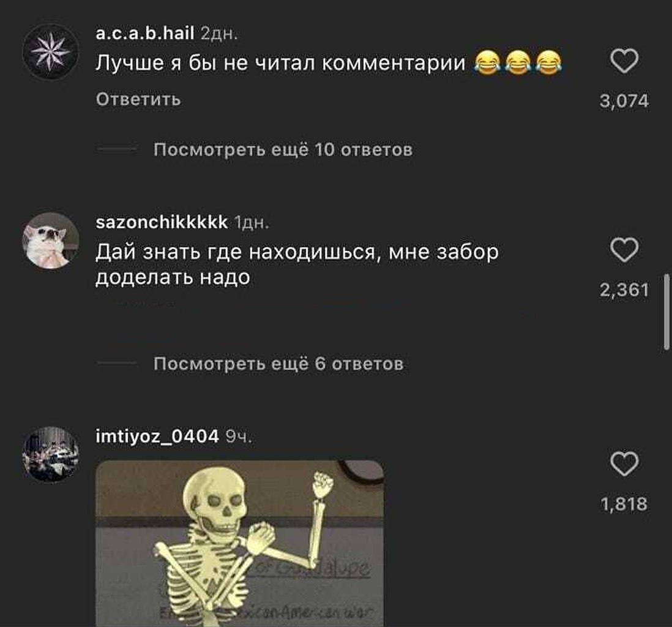Click the '2дн.' timestamp on first comment
The image size is (672, 627).
[x=219, y=33]
